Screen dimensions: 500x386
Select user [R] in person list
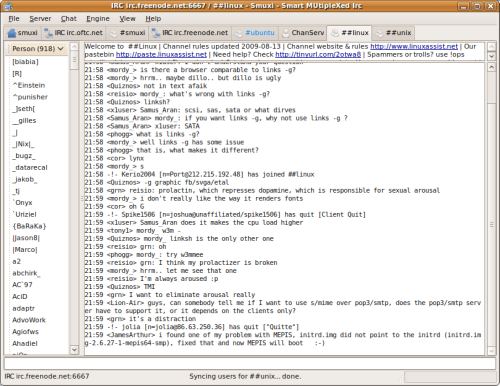click(x=17, y=73)
